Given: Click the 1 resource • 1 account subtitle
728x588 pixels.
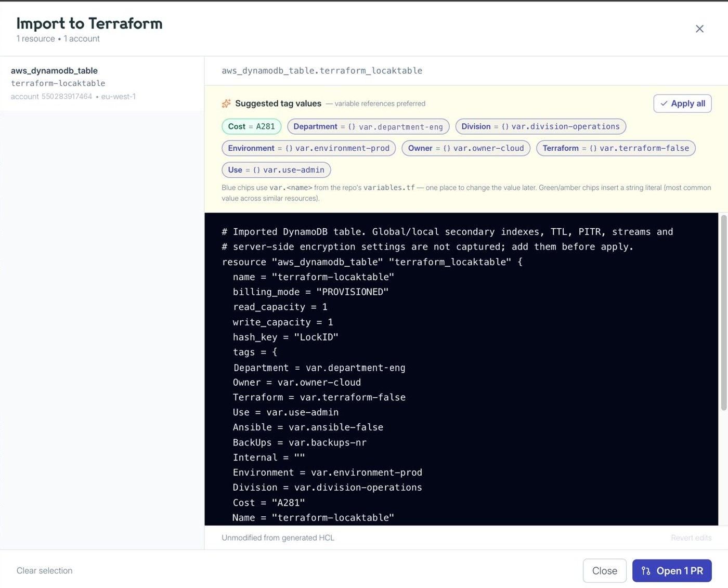Looking at the screenshot, I should pyautogui.click(x=58, y=39).
